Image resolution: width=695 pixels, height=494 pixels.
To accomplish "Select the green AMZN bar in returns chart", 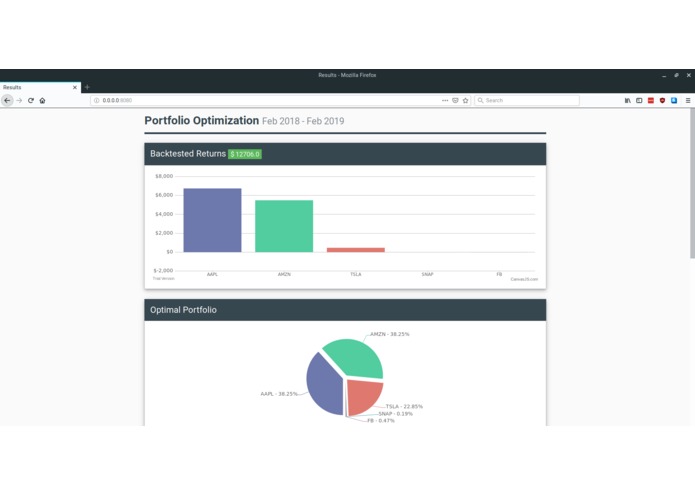I will point(284,226).
